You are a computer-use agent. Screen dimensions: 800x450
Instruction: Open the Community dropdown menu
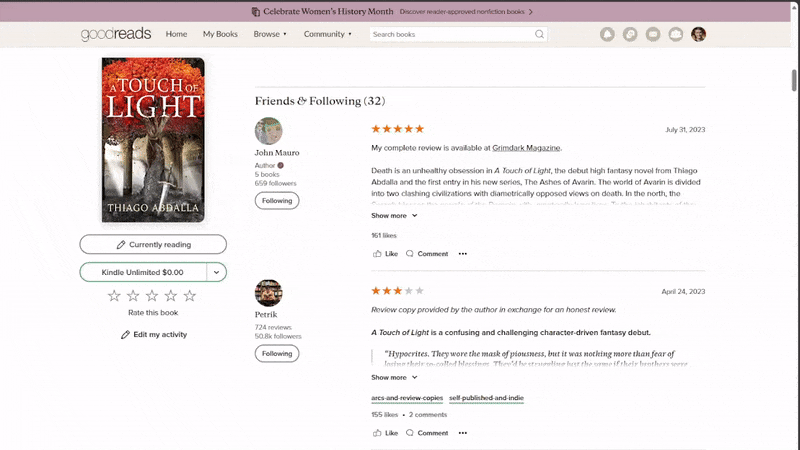tap(328, 34)
